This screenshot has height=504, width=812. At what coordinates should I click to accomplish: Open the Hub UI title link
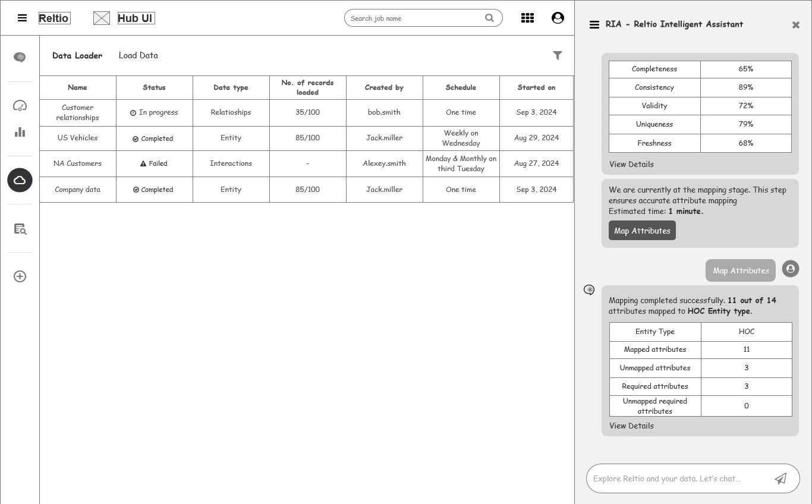pos(136,18)
